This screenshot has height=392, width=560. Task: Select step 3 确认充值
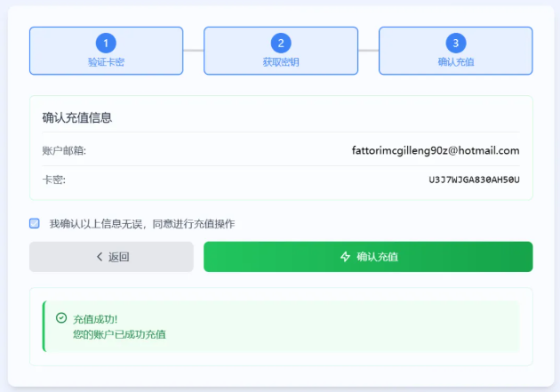pyautogui.click(x=456, y=51)
